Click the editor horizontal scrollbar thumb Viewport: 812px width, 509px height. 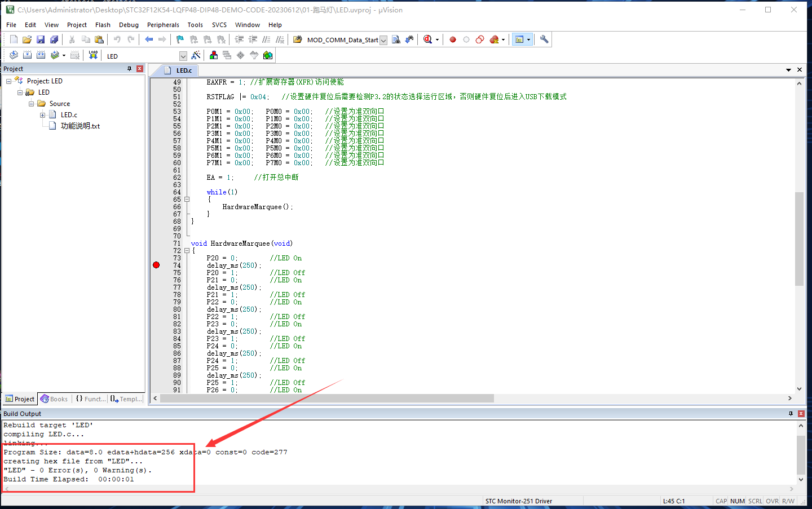(327, 399)
